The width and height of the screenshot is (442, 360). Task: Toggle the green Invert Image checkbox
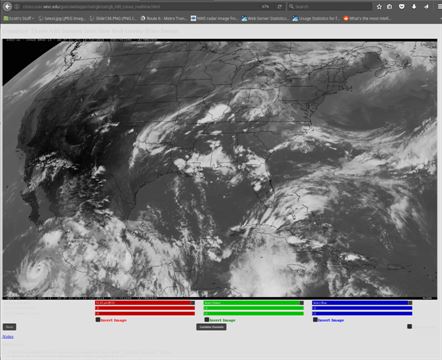tap(207, 320)
